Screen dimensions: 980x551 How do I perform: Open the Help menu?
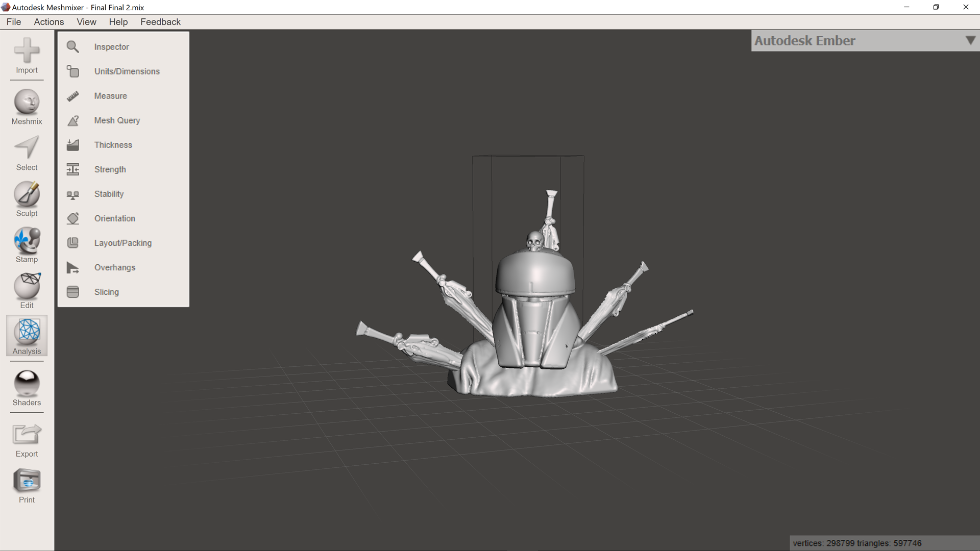click(x=118, y=22)
